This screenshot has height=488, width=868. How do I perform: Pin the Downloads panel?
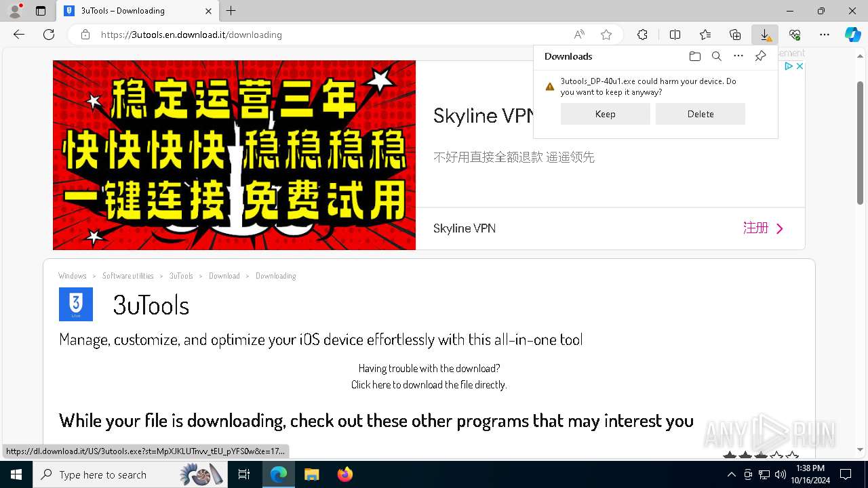pos(760,56)
